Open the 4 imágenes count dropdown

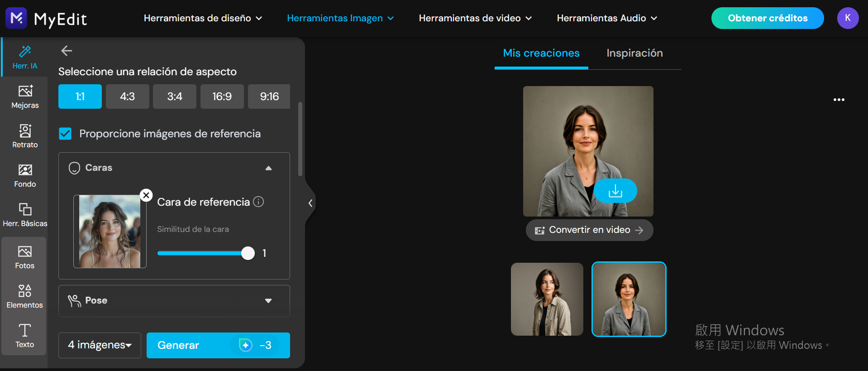[x=100, y=345]
